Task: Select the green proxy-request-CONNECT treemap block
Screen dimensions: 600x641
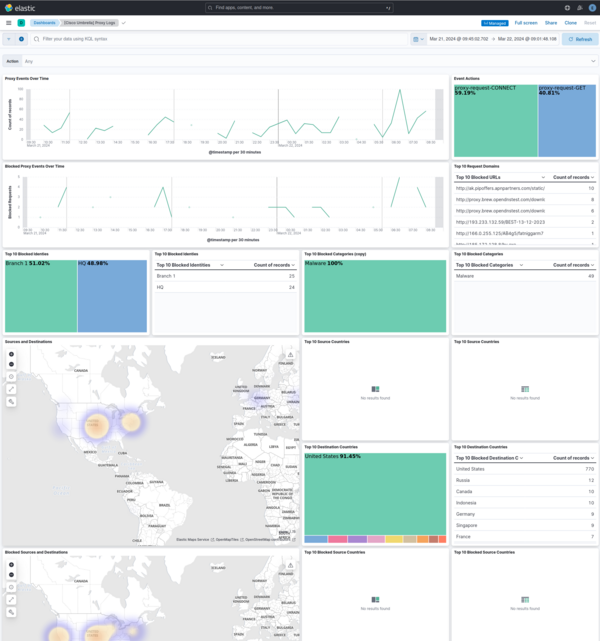Action: (494, 120)
